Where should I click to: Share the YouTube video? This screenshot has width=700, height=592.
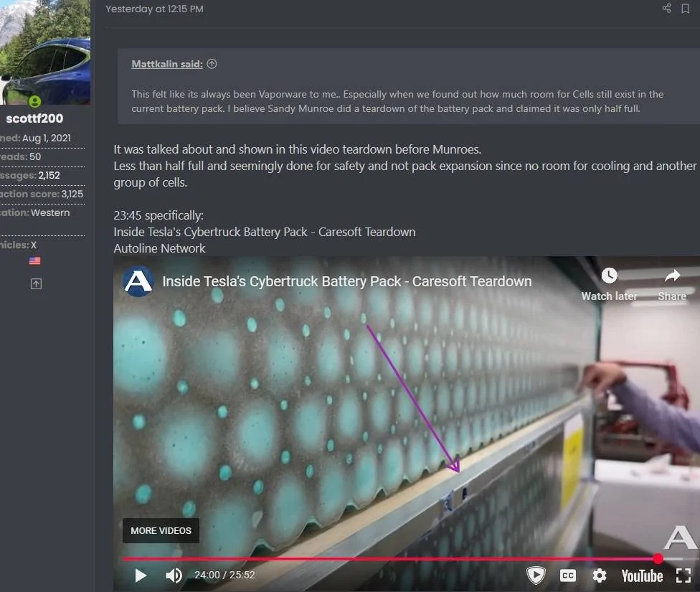coord(672,284)
